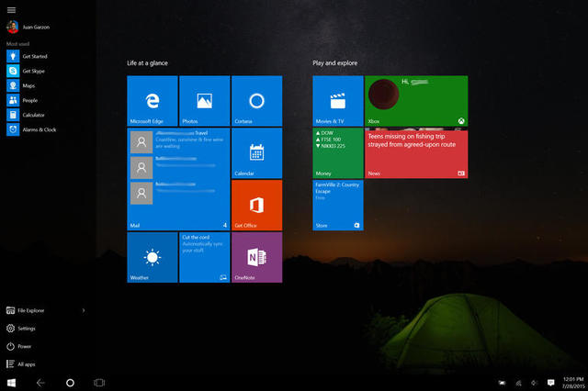Open File Explorer from Start menu

click(26, 310)
